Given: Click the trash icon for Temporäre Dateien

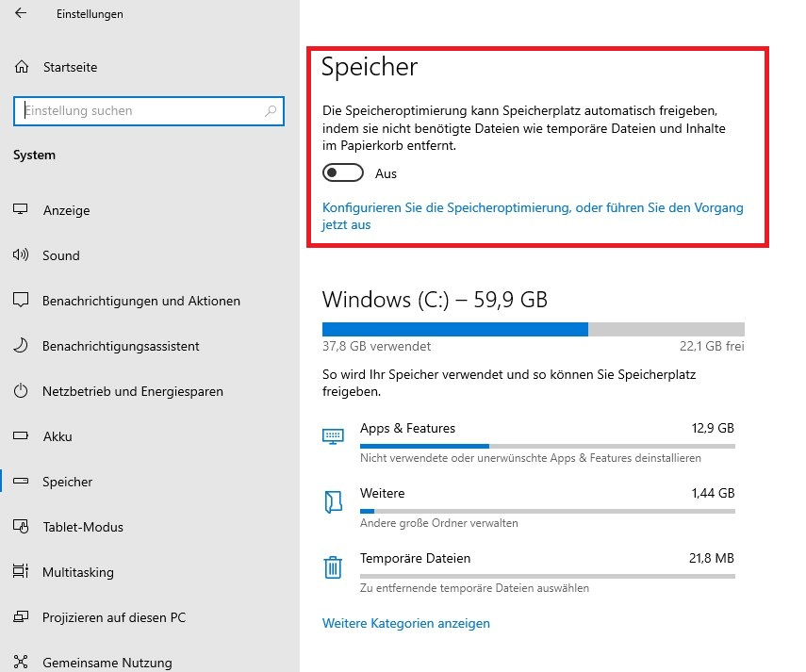Looking at the screenshot, I should pyautogui.click(x=333, y=567).
